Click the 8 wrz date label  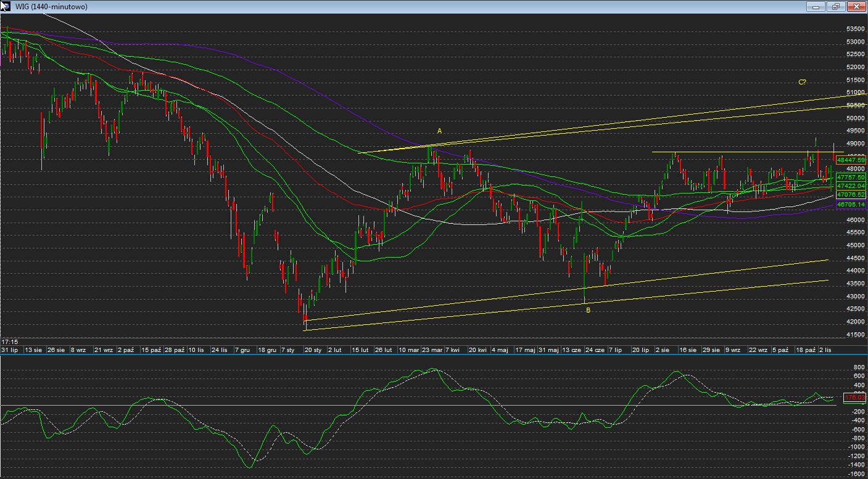tap(78, 350)
